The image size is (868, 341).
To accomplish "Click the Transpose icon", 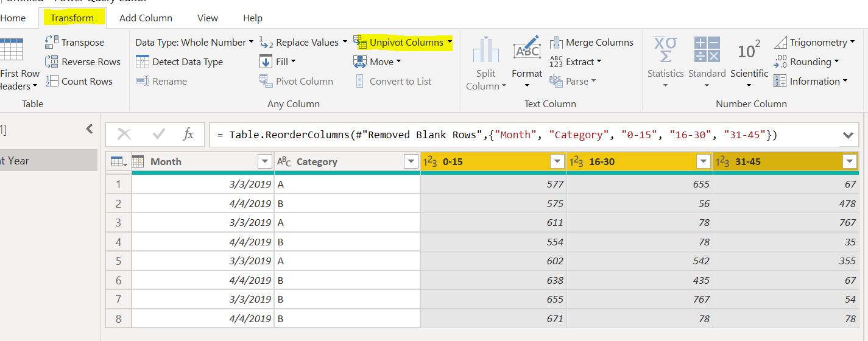I will [x=51, y=42].
